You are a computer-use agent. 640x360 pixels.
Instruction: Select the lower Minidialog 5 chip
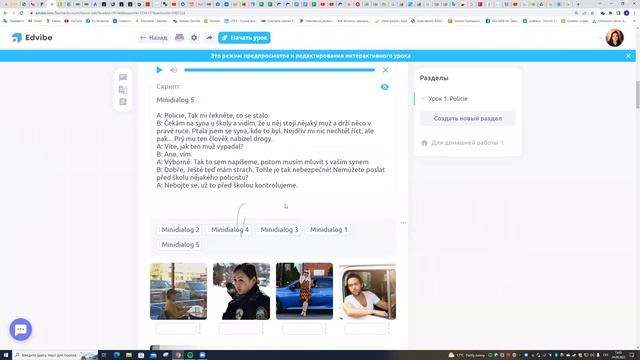tap(180, 245)
